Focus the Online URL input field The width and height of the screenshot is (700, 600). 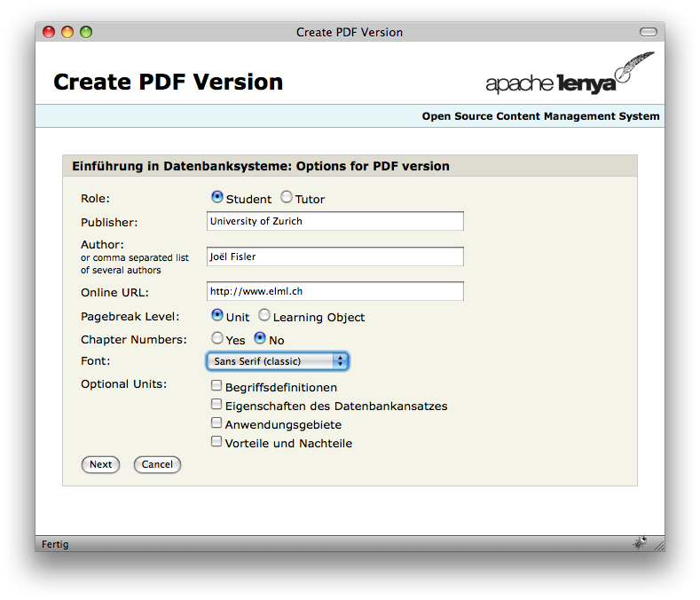pyautogui.click(x=335, y=291)
